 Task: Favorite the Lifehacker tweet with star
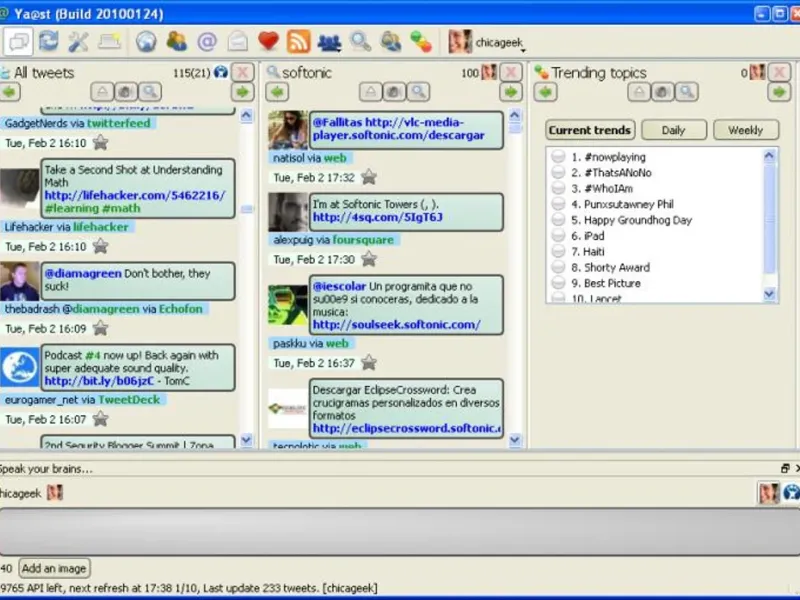click(x=101, y=246)
